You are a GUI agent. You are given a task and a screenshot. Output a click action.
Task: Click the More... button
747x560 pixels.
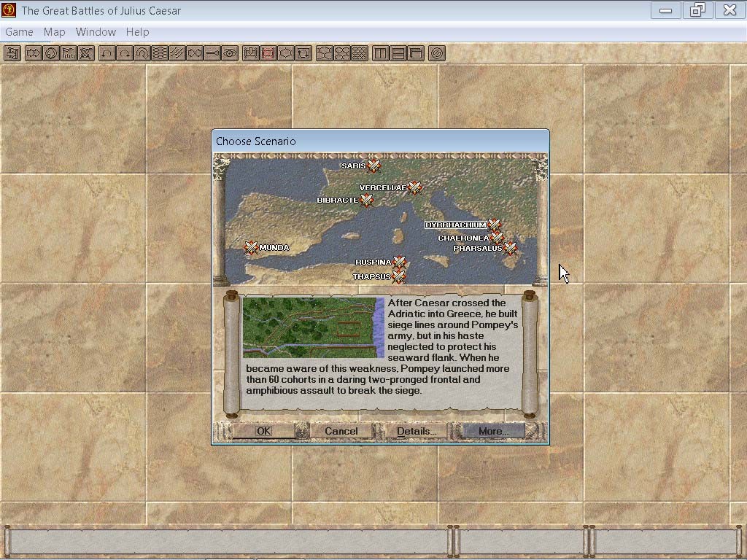point(494,431)
